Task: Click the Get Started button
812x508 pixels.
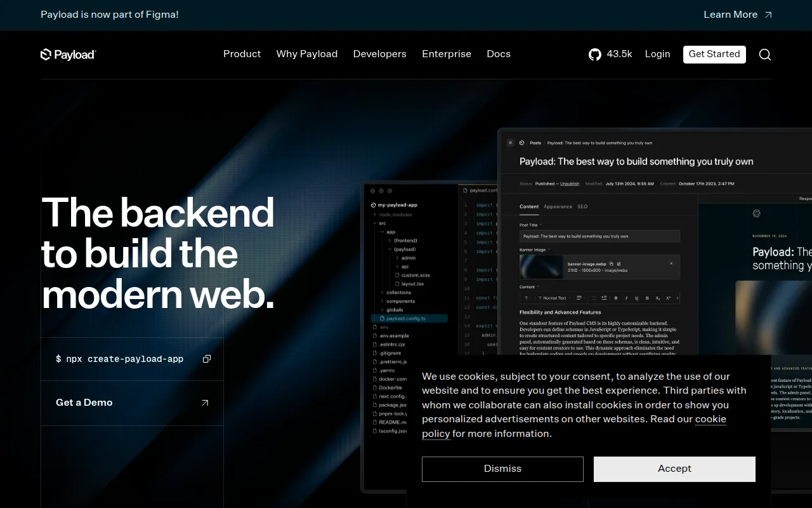Action: 714,54
